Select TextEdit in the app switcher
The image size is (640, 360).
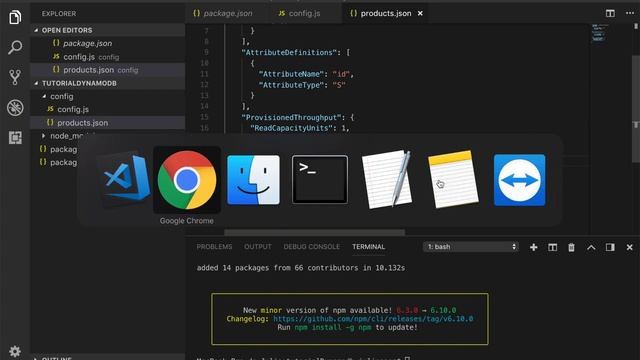click(387, 180)
